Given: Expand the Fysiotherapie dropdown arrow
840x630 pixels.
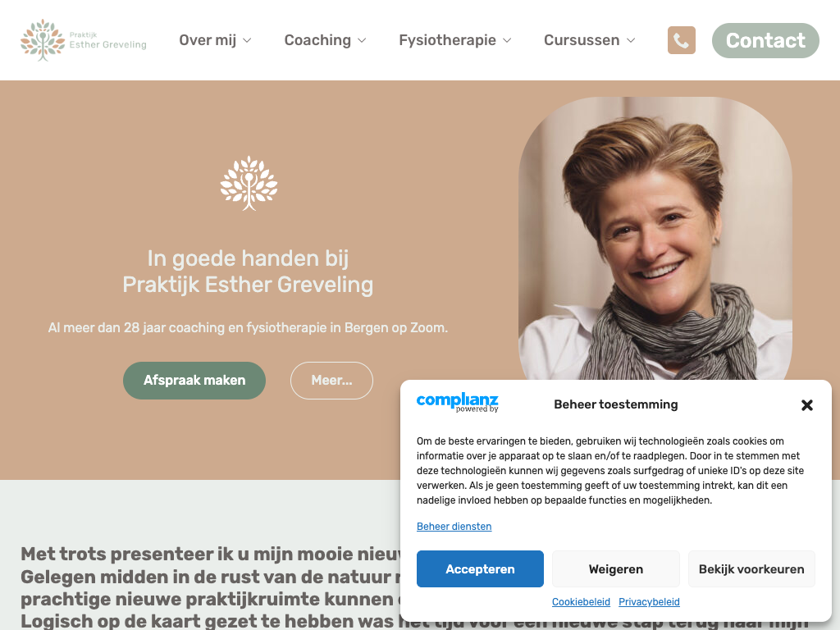Looking at the screenshot, I should pos(507,40).
